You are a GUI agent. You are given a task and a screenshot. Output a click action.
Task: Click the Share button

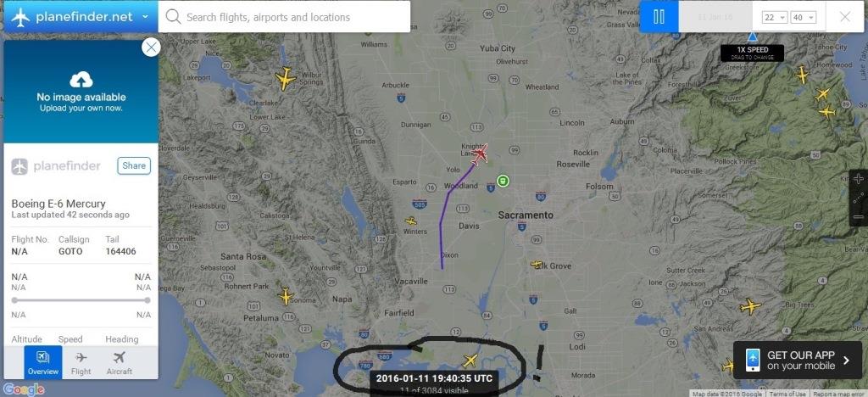click(x=134, y=165)
